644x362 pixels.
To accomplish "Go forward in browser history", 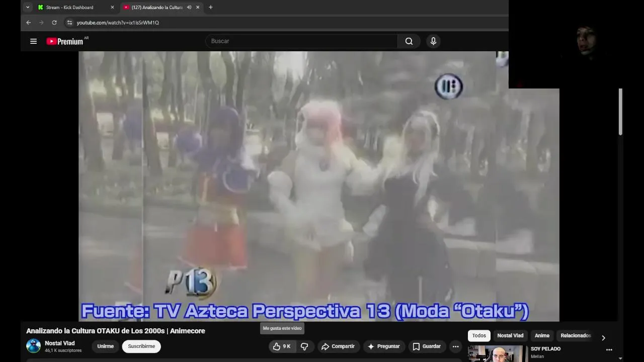I will point(41,23).
